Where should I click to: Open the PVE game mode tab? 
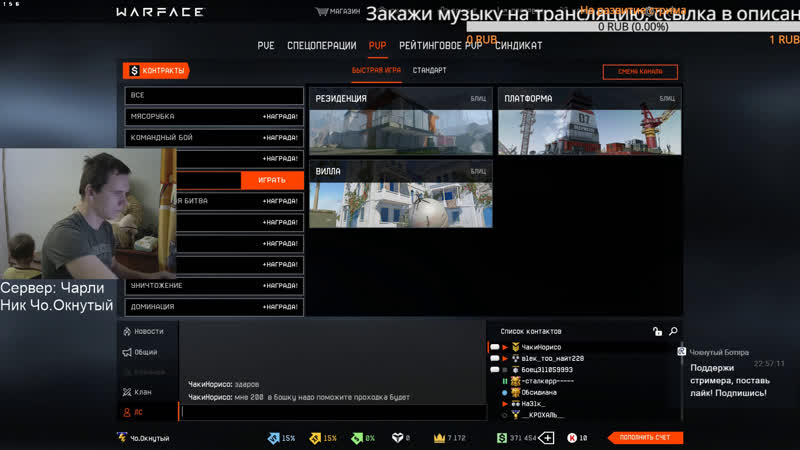(266, 45)
